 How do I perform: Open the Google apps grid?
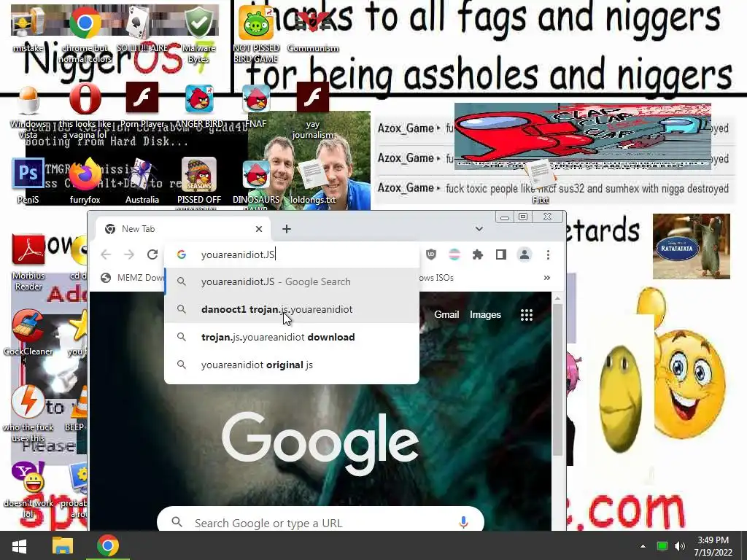tap(527, 315)
